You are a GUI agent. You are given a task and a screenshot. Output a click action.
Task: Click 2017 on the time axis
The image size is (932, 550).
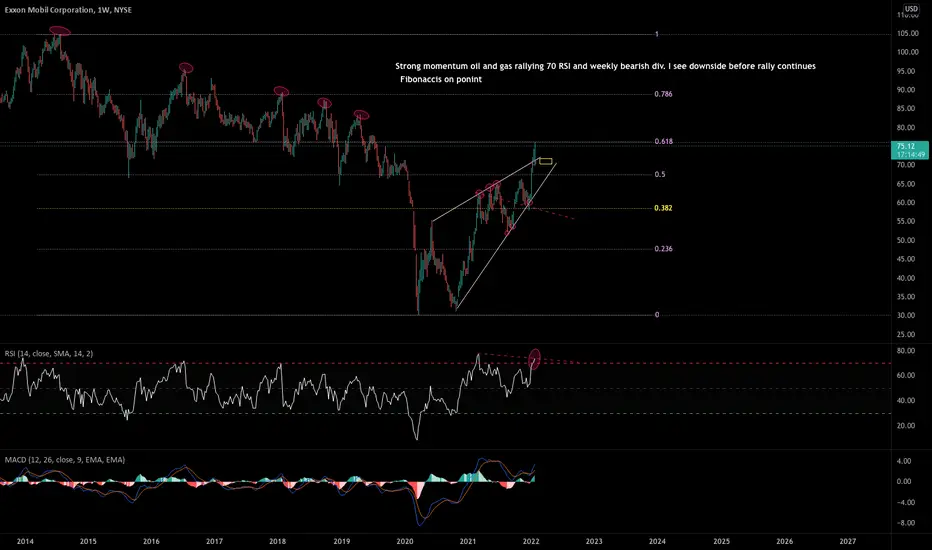215,541
